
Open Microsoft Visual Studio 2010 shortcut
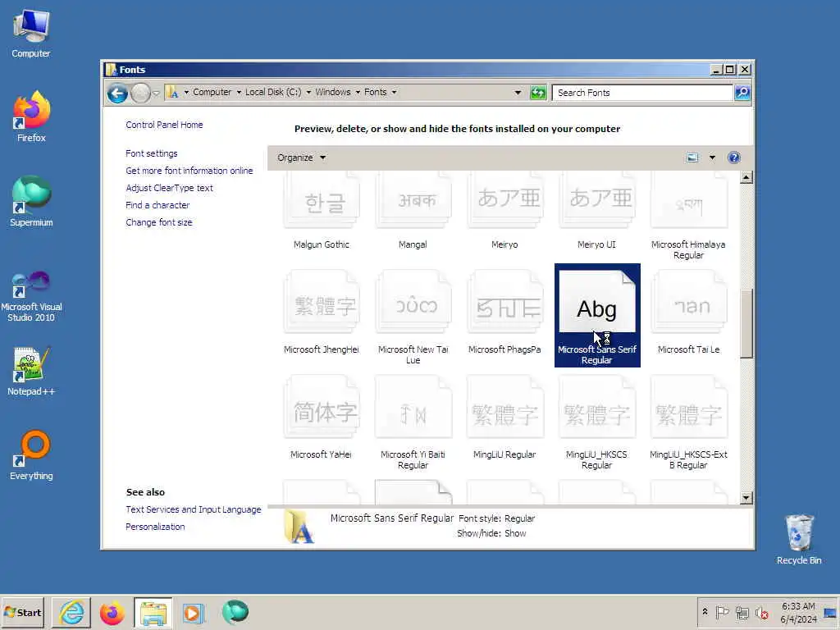click(31, 296)
